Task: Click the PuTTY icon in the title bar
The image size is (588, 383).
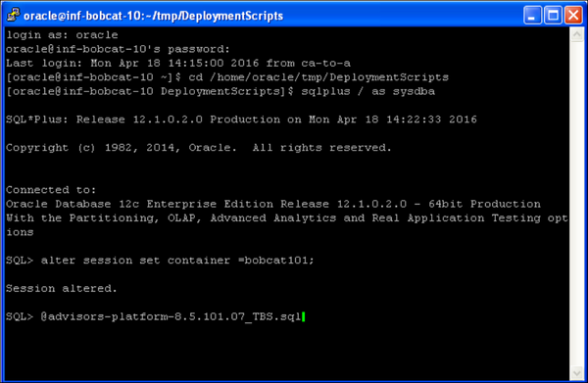Action: click(x=14, y=15)
